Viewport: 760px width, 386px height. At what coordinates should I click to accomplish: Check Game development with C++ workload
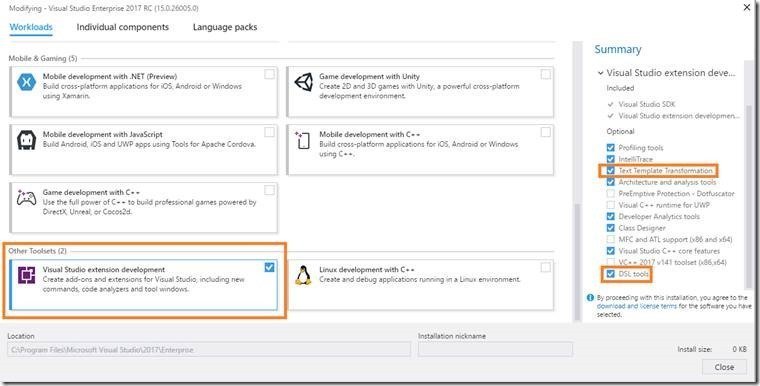(269, 190)
